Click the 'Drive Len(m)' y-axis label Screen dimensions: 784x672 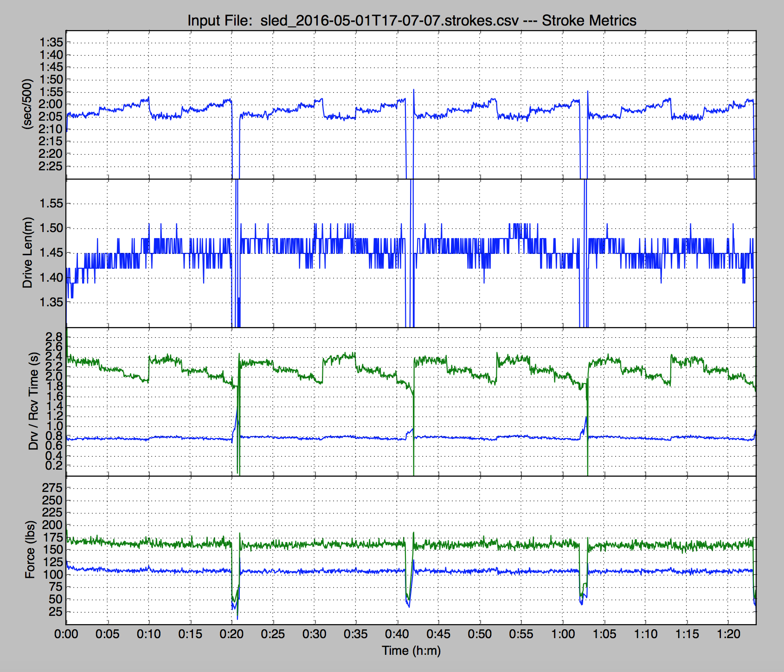click(28, 252)
